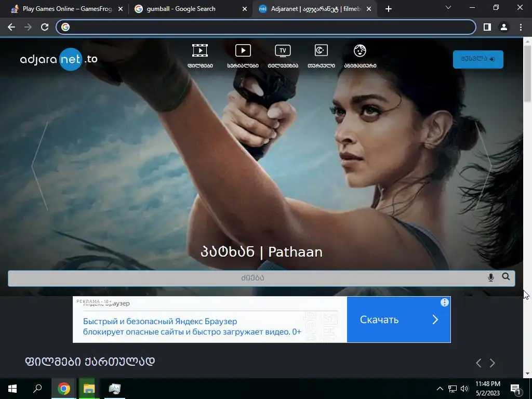Open File Explorer from taskbar
Screen dimensions: 532x399
pyautogui.click(x=89, y=389)
